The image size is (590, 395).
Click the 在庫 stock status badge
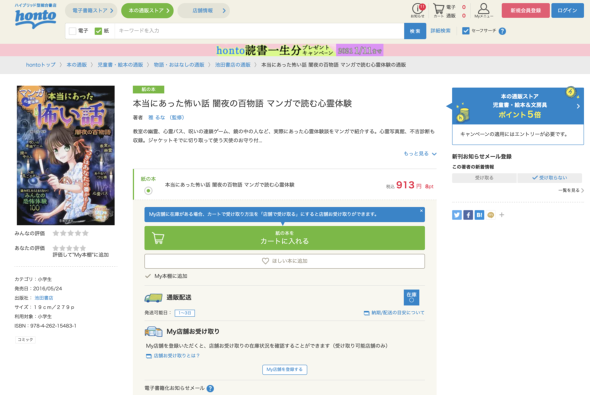pyautogui.click(x=412, y=297)
